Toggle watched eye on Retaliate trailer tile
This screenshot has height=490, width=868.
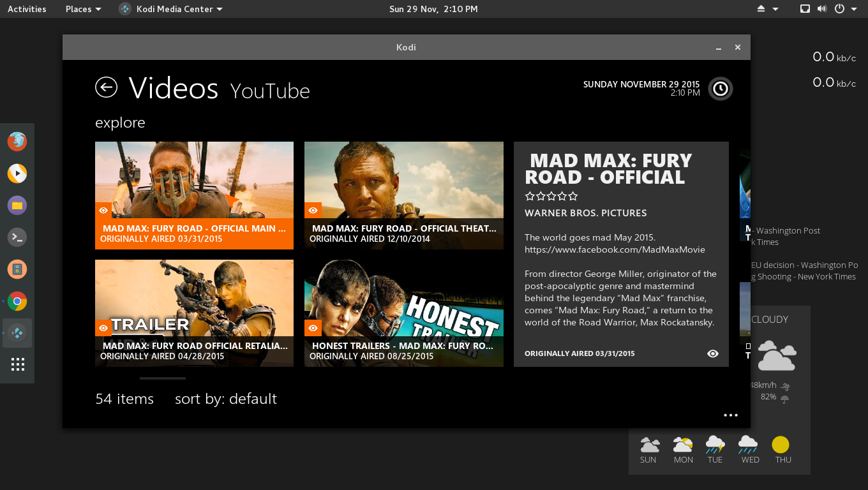pos(103,328)
